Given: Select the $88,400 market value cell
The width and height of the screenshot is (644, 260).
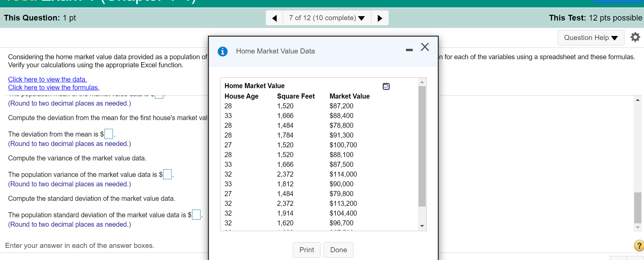Looking at the screenshot, I should [341, 116].
